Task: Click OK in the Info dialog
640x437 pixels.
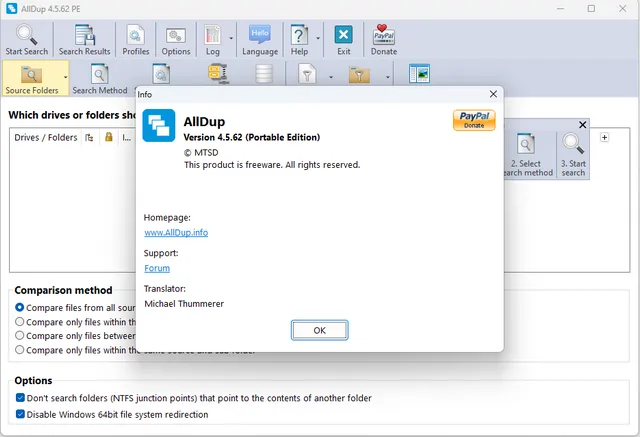Action: (x=320, y=330)
